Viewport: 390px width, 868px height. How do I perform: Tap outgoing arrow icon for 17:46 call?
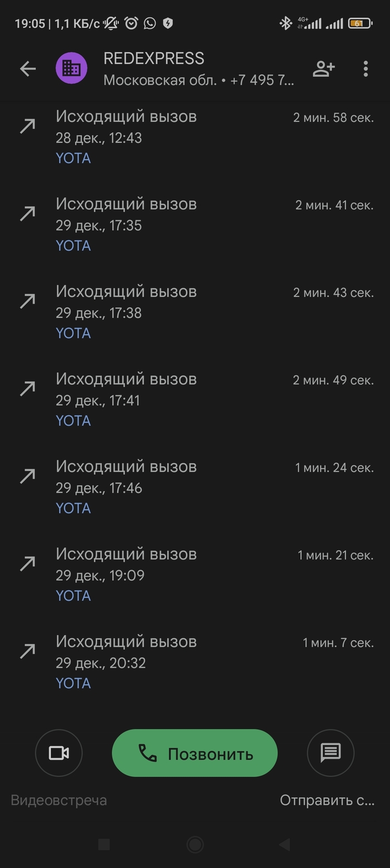(27, 476)
